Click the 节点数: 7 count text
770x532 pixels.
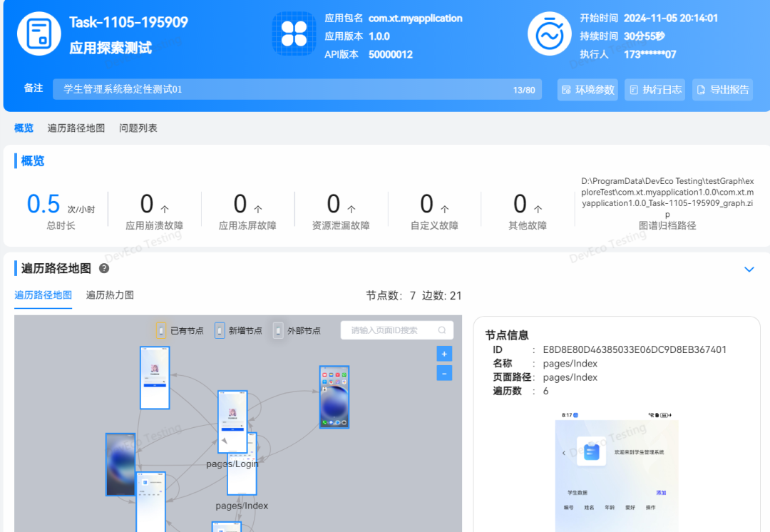391,296
